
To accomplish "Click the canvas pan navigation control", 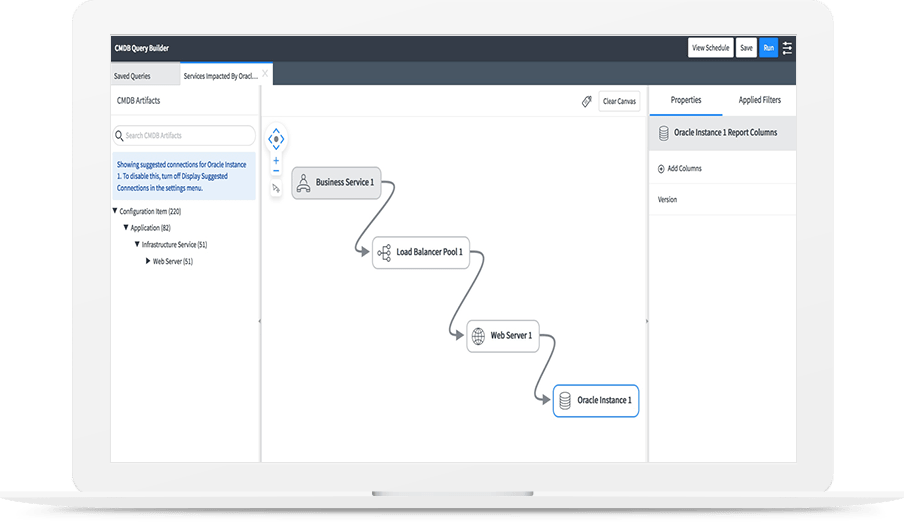I will pos(276,139).
